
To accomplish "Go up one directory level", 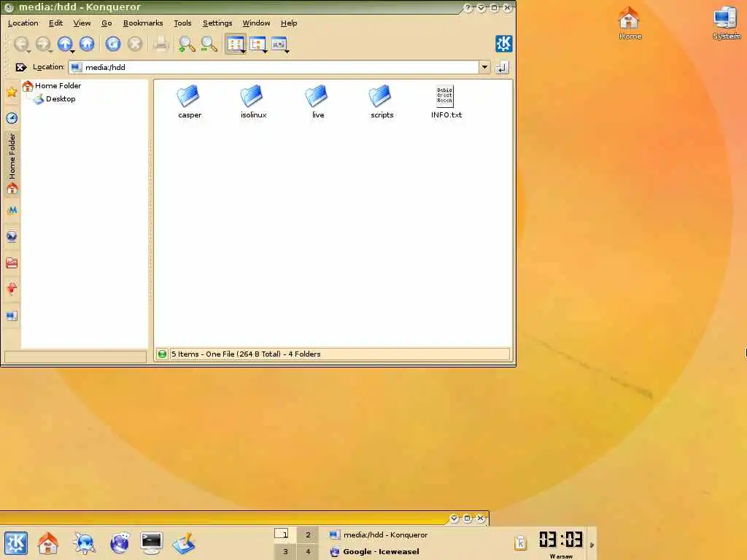I will 64,44.
